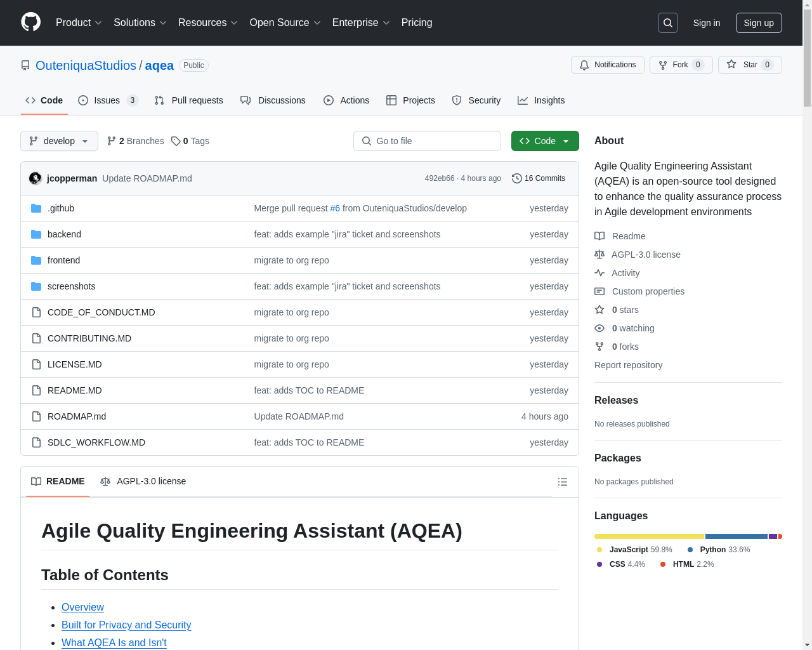Switch to the Issues tab
This screenshot has width=812, height=650.
click(x=108, y=100)
